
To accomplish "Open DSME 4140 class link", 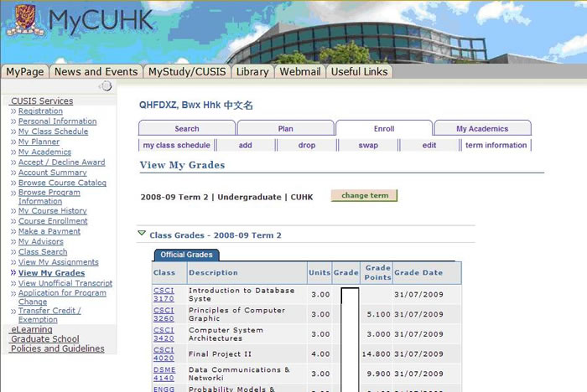I will coord(164,374).
